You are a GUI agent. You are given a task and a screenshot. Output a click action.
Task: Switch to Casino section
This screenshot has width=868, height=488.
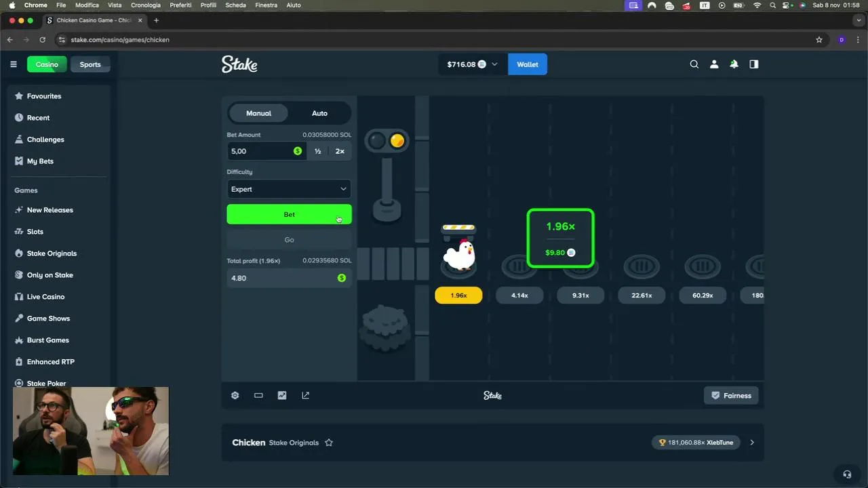coord(47,64)
